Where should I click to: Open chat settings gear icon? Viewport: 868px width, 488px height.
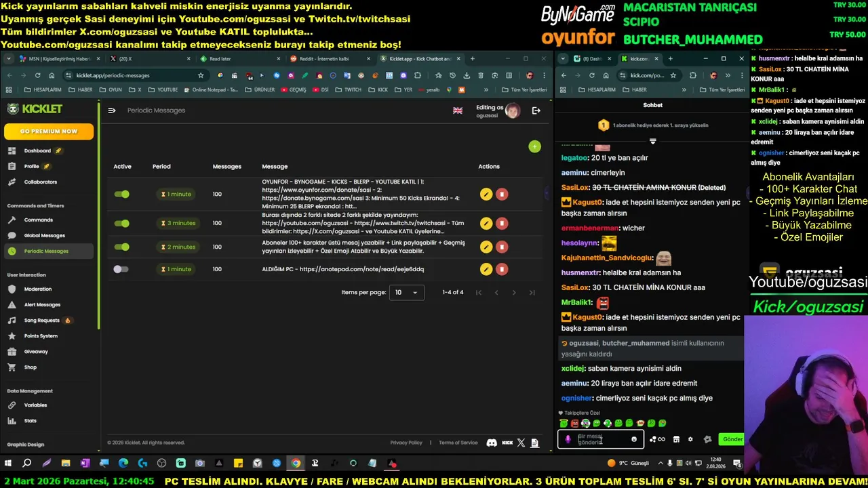(690, 439)
